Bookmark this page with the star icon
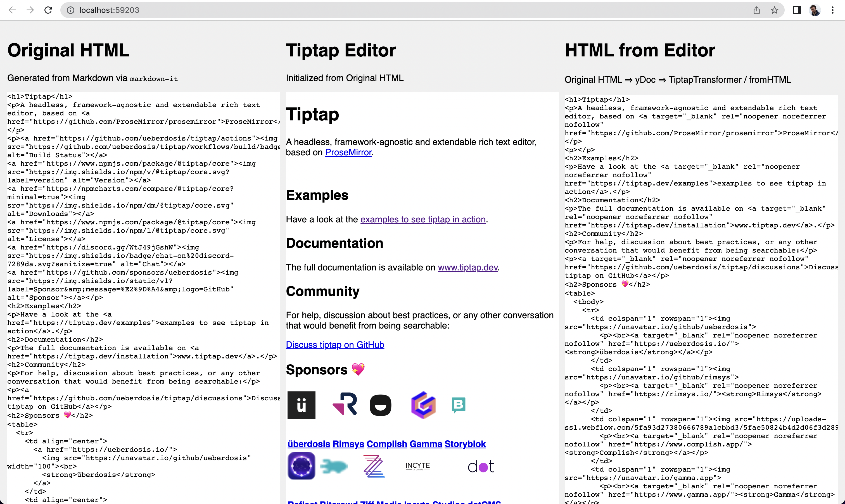The height and width of the screenshot is (504, 845). pyautogui.click(x=774, y=10)
